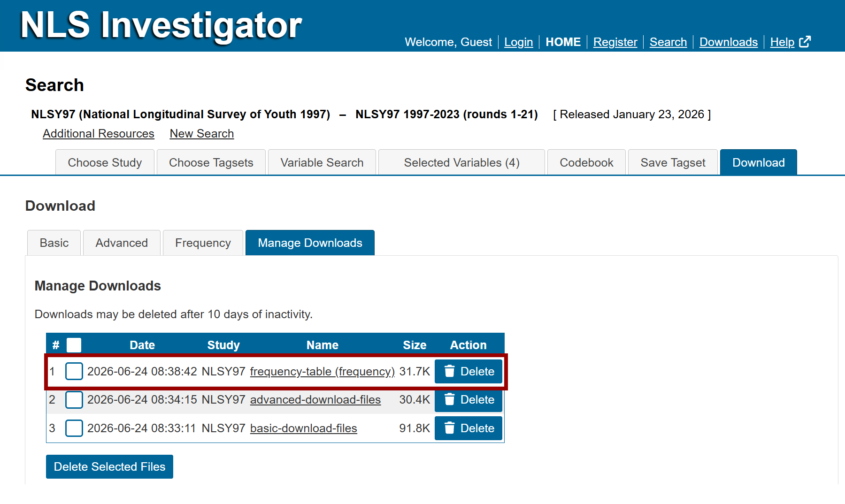Screen dimensions: 845x504
Task: Click the trash icon for frequency-table row
Action: point(449,371)
